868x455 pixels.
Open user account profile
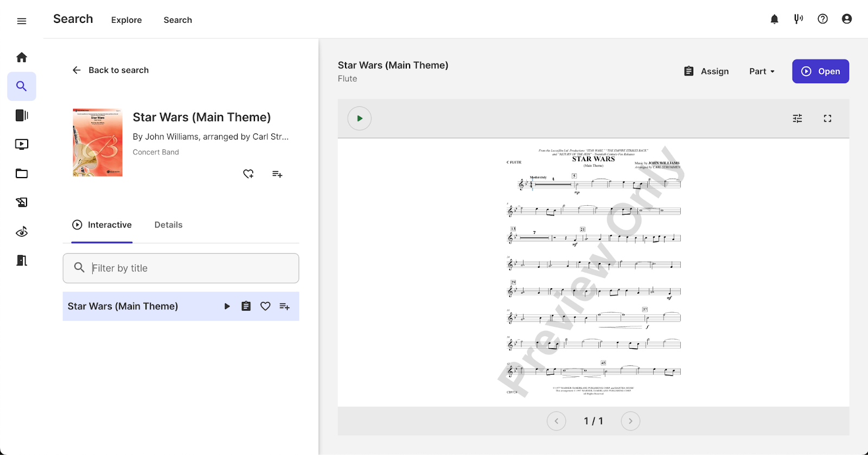point(847,19)
